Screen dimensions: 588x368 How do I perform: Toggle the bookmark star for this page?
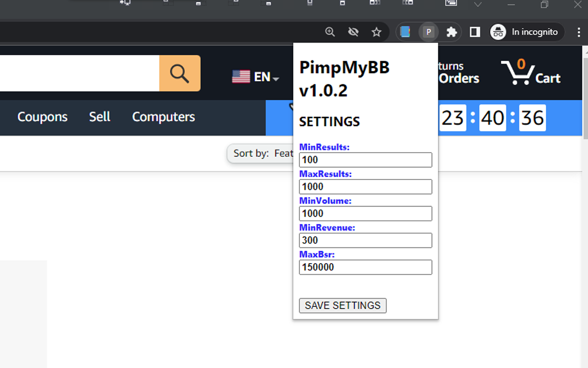pyautogui.click(x=377, y=32)
